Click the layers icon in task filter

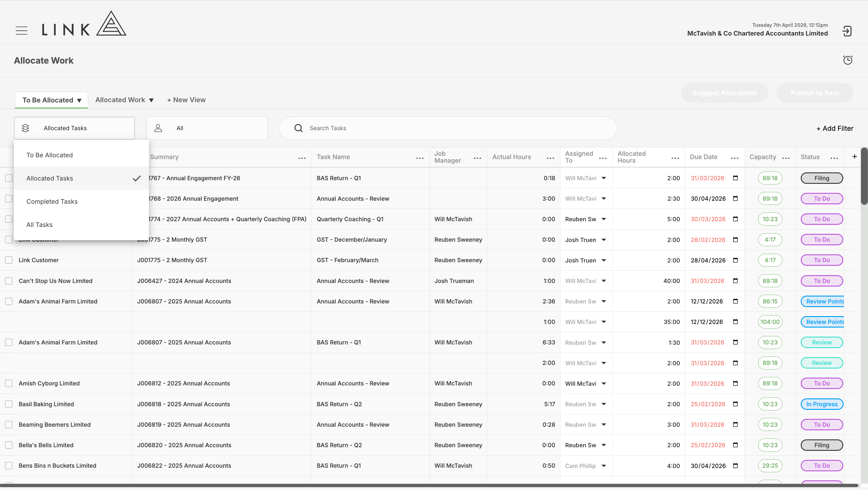[x=25, y=128]
